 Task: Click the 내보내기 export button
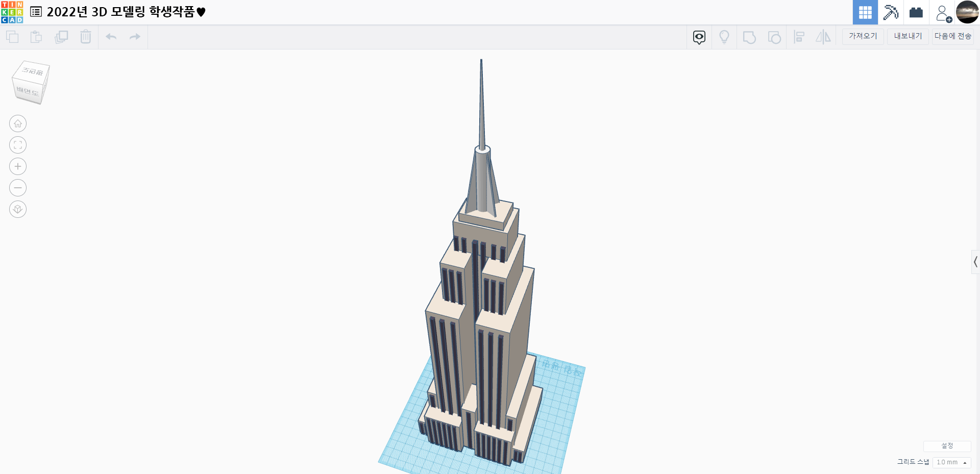coord(908,36)
